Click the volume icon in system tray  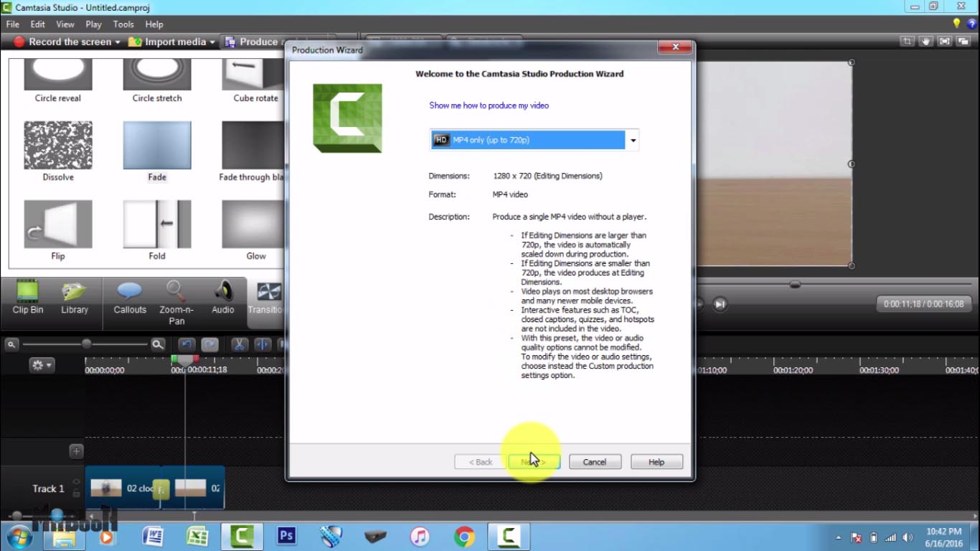908,537
